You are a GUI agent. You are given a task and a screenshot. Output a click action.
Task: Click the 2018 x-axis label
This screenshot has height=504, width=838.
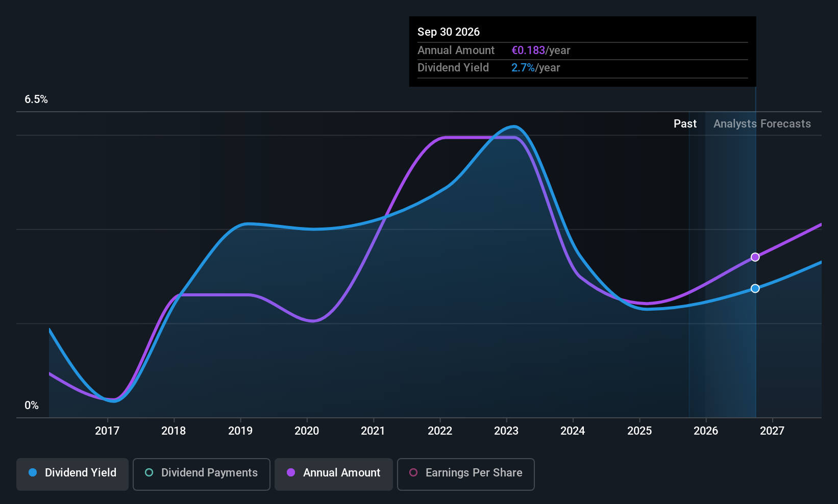[x=174, y=431]
